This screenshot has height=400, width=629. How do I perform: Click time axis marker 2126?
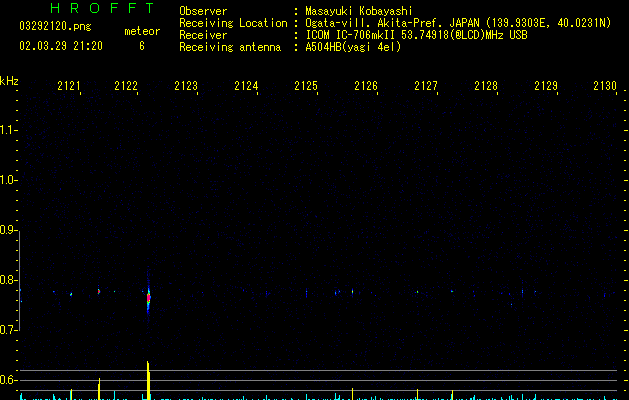coord(366,86)
